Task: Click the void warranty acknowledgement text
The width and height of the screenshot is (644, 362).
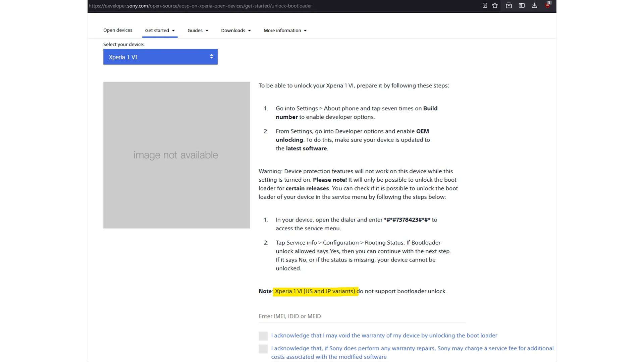Action: point(384,336)
